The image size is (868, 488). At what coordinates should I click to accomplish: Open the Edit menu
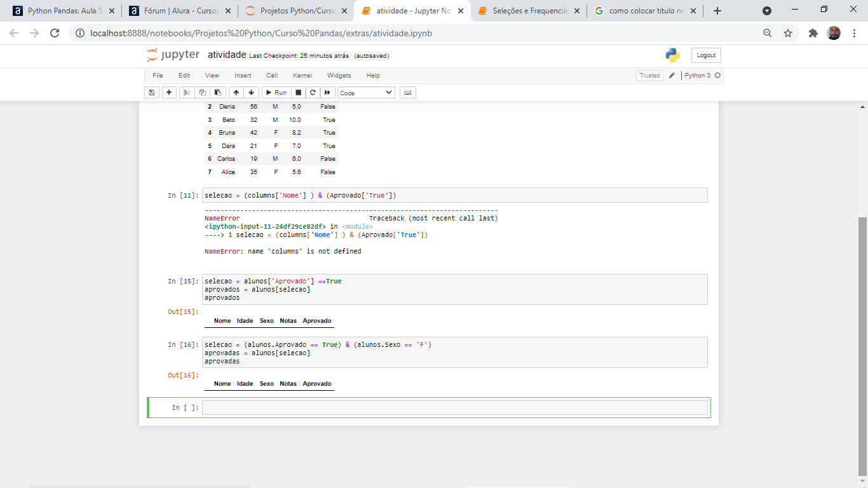(184, 76)
